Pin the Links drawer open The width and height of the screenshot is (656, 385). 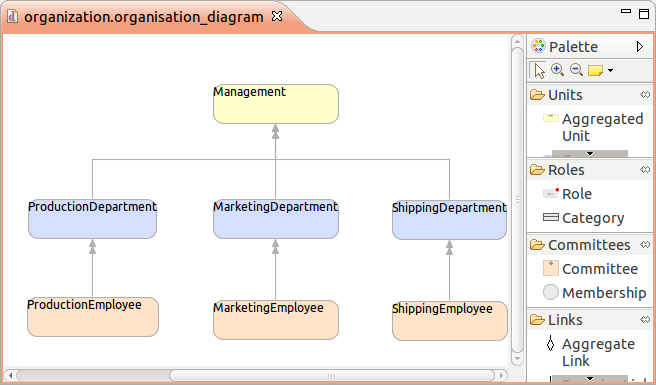(645, 320)
